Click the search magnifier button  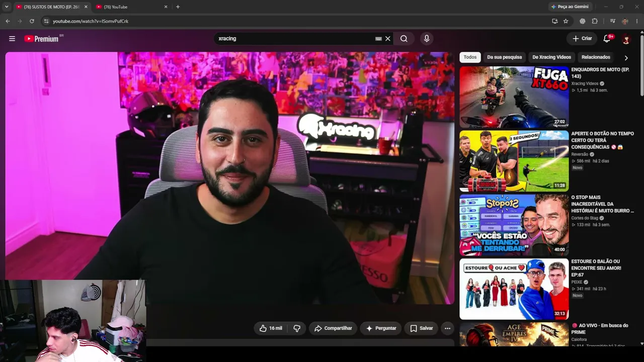(404, 39)
